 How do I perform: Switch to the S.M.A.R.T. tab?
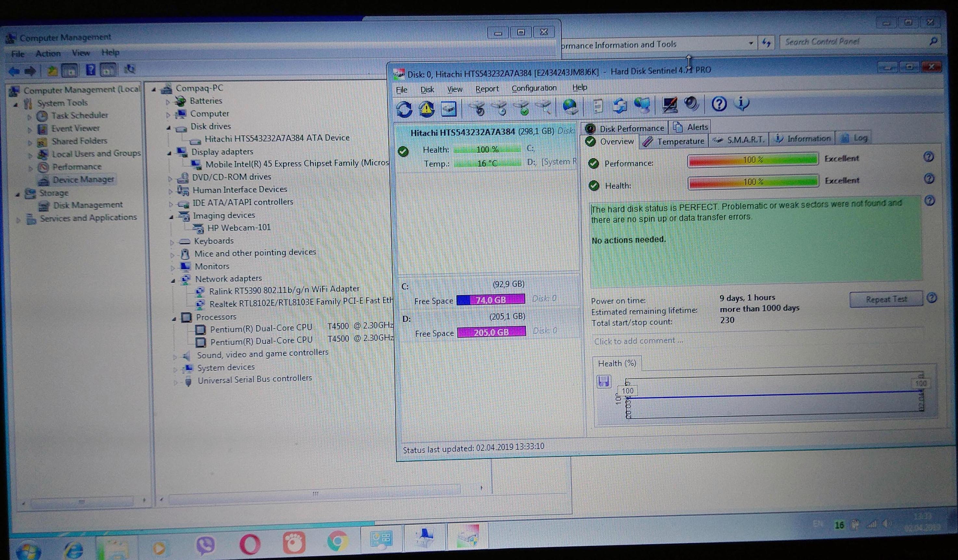tap(740, 140)
